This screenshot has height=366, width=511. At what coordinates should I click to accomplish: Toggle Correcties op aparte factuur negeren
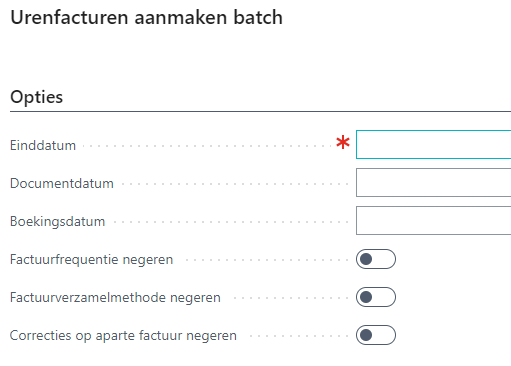[376, 335]
